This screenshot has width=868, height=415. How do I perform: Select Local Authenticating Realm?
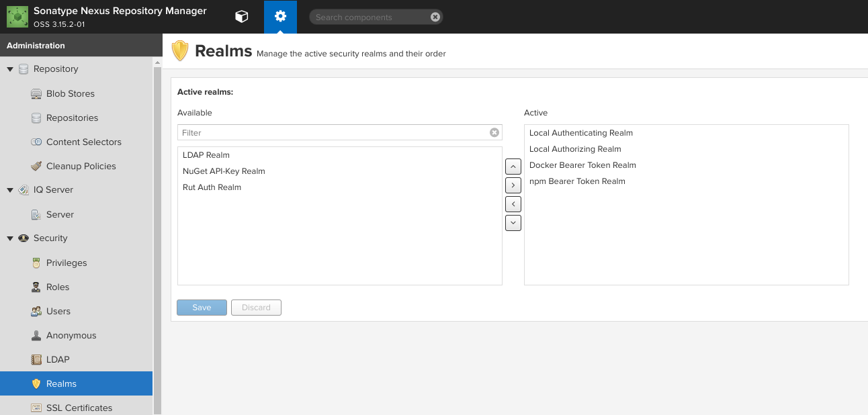[x=687, y=133]
